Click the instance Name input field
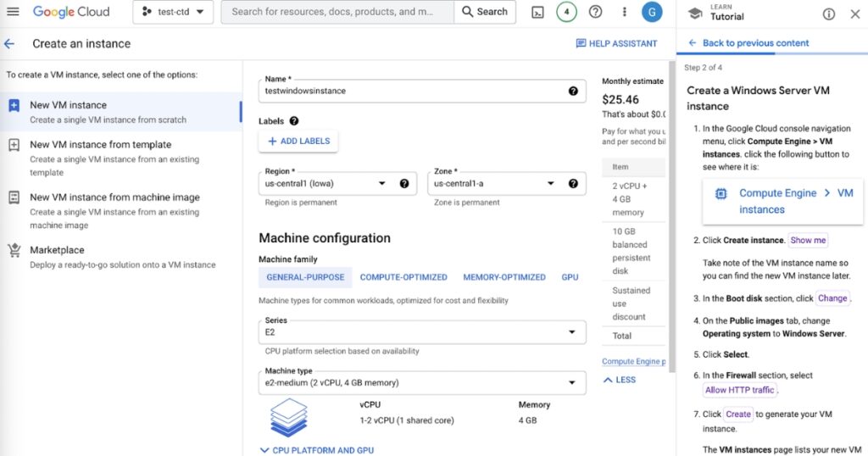868x456 pixels. (411, 91)
